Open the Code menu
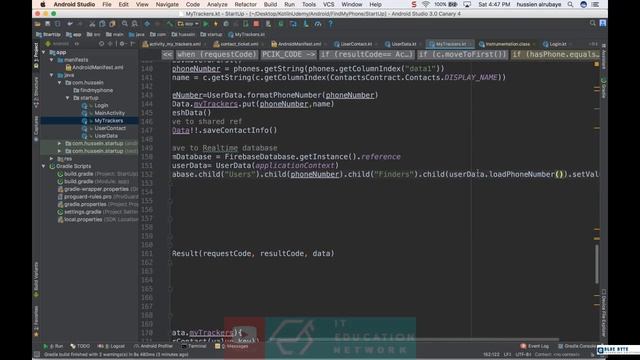This screenshot has height=360, width=640. tap(193, 4)
